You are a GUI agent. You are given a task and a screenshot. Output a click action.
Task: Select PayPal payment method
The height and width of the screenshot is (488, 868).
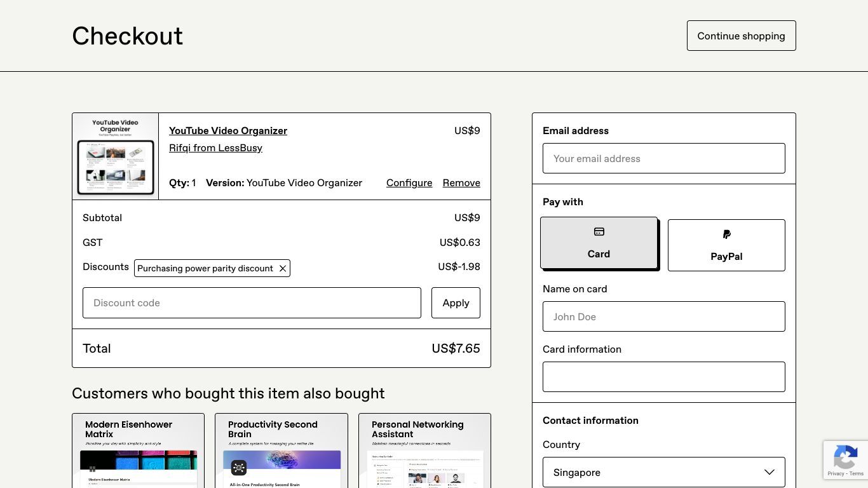[726, 245]
